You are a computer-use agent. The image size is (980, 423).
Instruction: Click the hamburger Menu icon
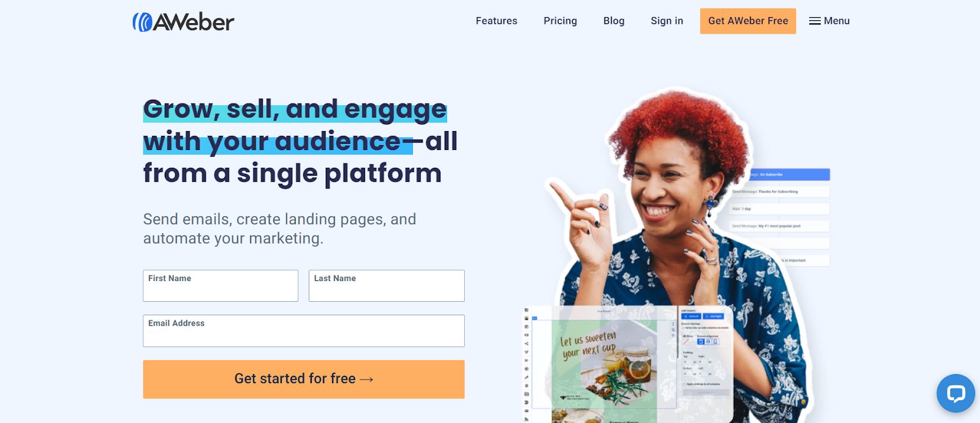pos(815,21)
